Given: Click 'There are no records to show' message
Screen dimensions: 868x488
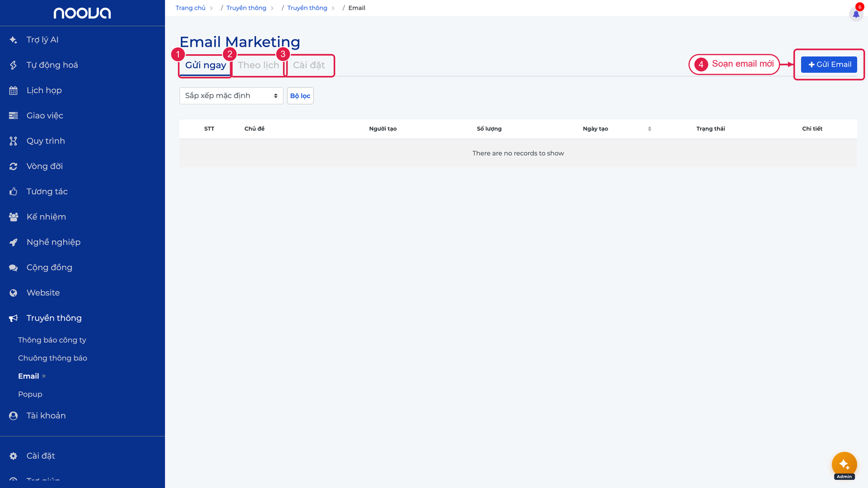Looking at the screenshot, I should pyautogui.click(x=518, y=153).
